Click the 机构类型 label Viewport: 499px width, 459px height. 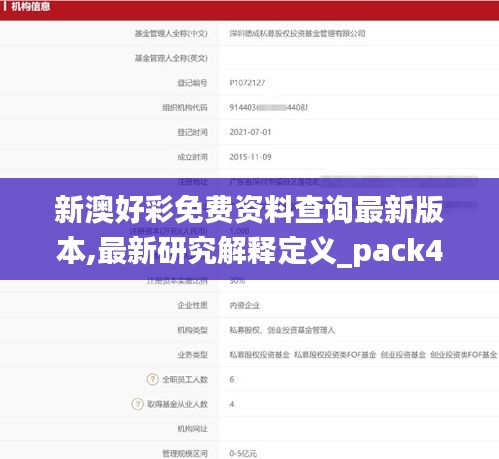coord(192,330)
